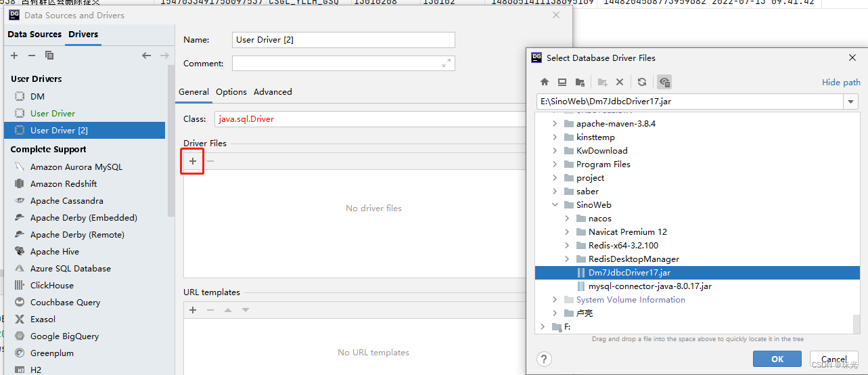Click the driver Name input field
The height and width of the screenshot is (375, 868).
344,40
